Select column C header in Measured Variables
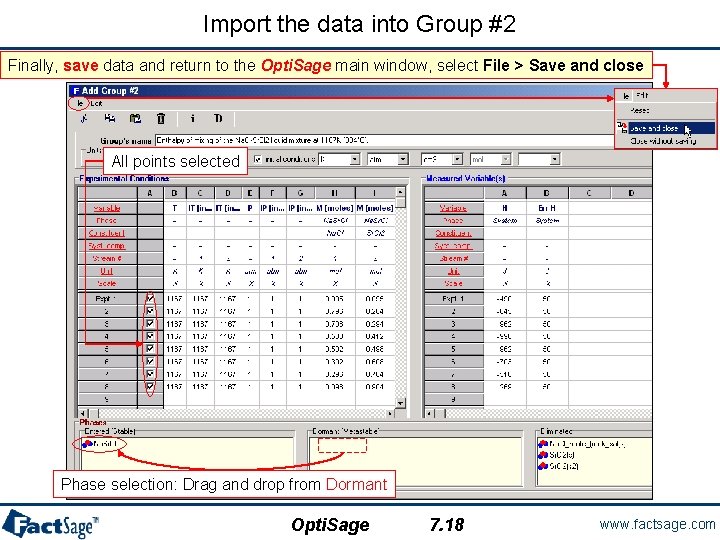 [589, 193]
